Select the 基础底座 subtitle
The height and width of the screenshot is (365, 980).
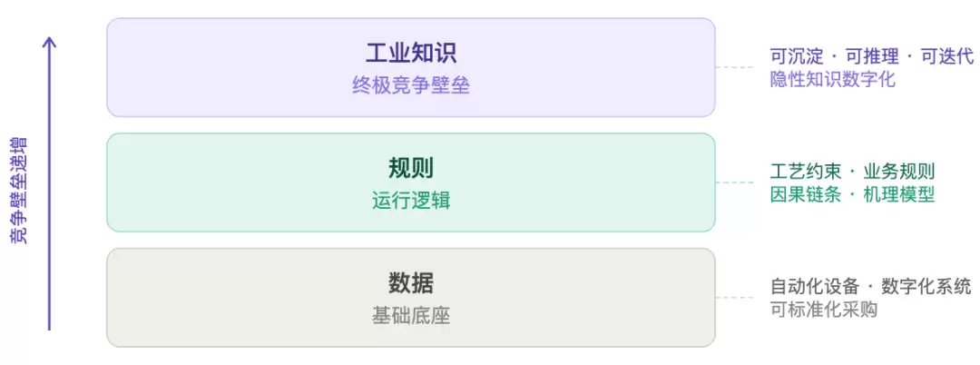click(411, 316)
